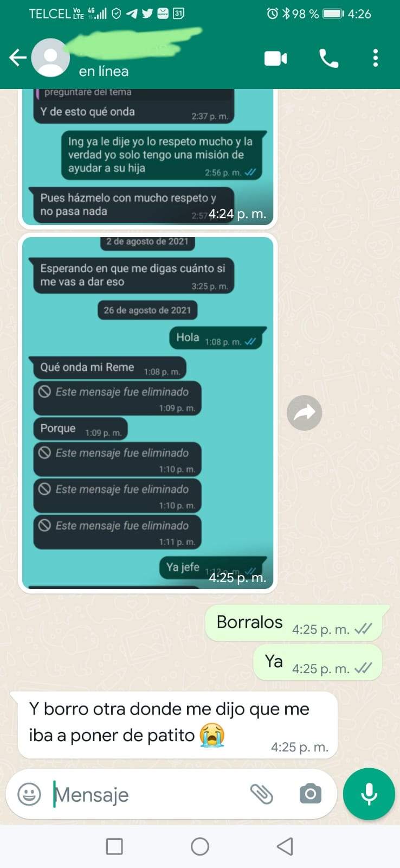Viewport: 400px width, 868px height.
Task: Select the 'Y borro otra donde' message
Action: coord(178,725)
